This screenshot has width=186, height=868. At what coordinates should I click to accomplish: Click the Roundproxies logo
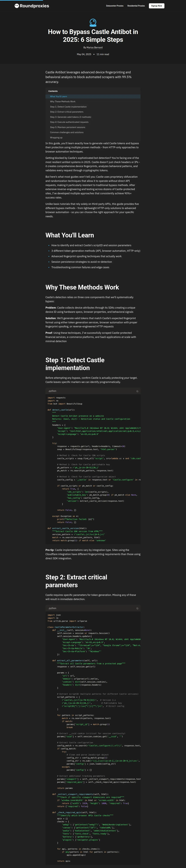32,6
